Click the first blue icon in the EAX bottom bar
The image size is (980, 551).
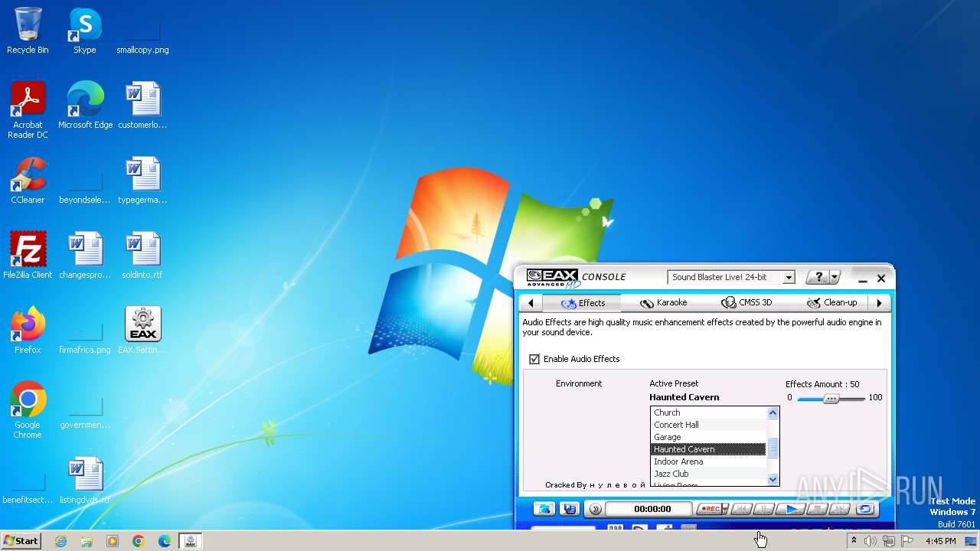(544, 509)
